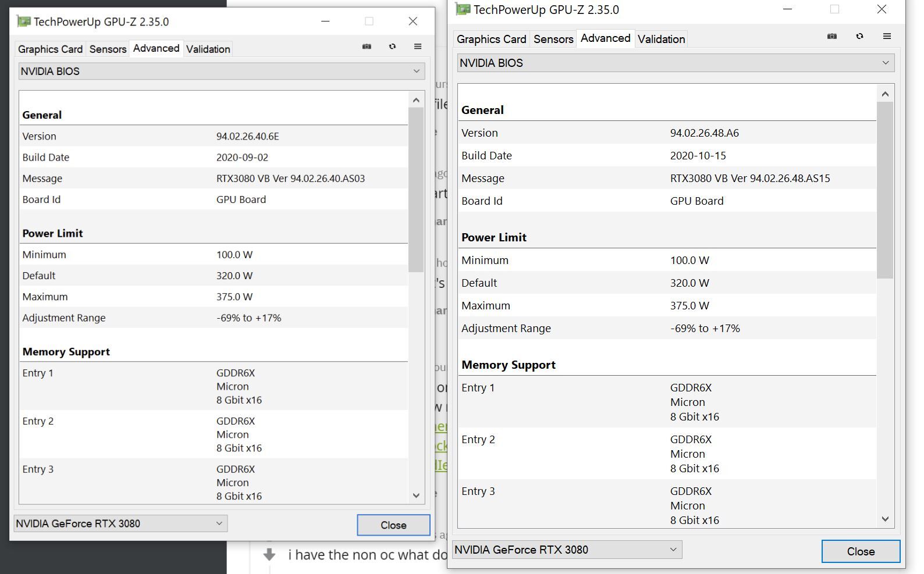Screen dimensions: 924x574
Task: Click refresh icon in left GPU-Z window
Action: point(392,47)
